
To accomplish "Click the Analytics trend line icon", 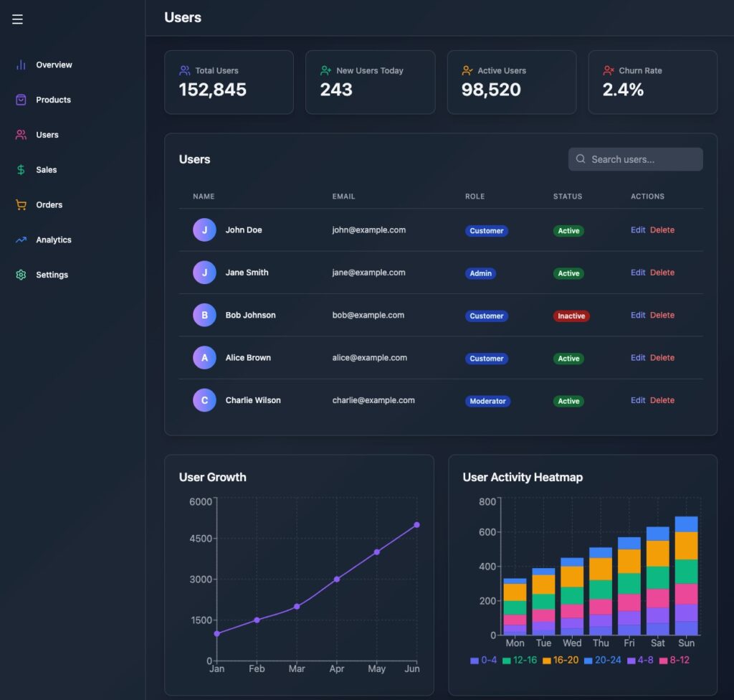I will [21, 240].
